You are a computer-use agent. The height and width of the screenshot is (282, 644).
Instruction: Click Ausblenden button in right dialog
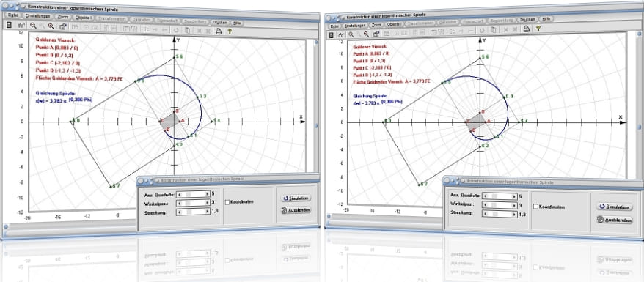point(614,220)
